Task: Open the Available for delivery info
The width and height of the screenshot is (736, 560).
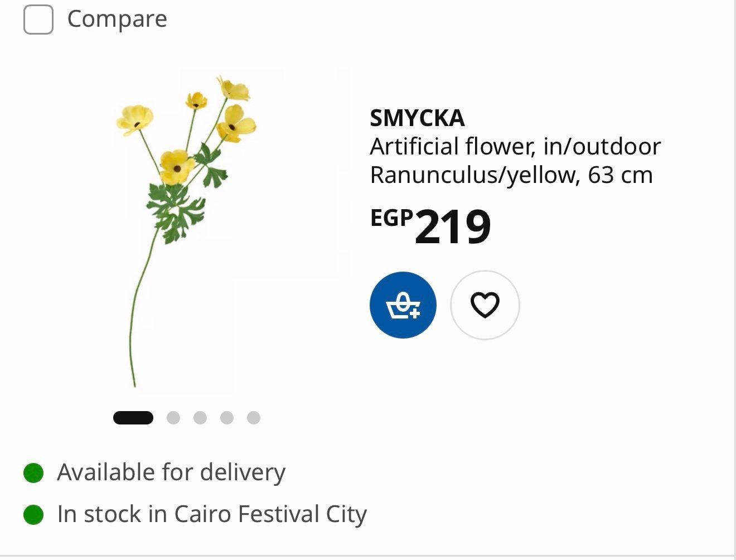Action: pos(171,472)
